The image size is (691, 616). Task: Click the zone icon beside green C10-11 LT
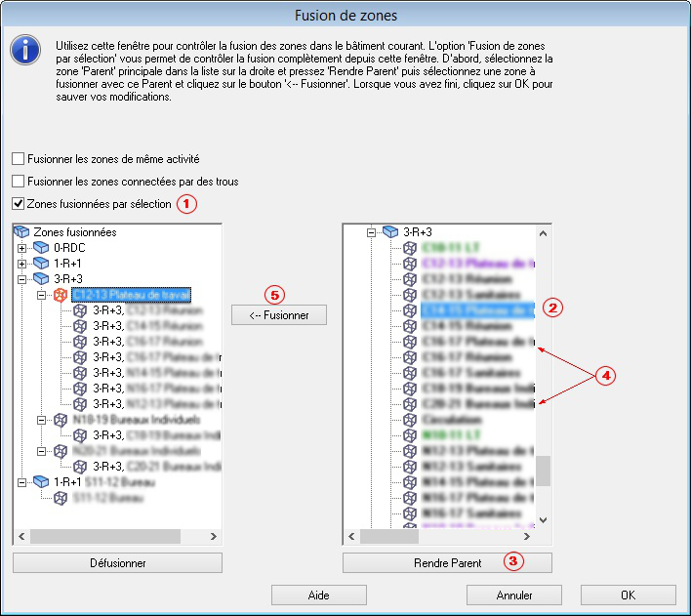coord(410,248)
